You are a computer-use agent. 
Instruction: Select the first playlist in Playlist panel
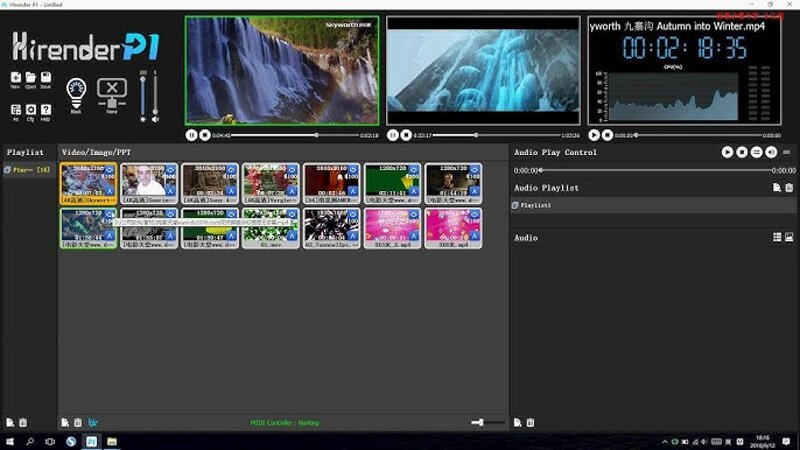point(28,170)
